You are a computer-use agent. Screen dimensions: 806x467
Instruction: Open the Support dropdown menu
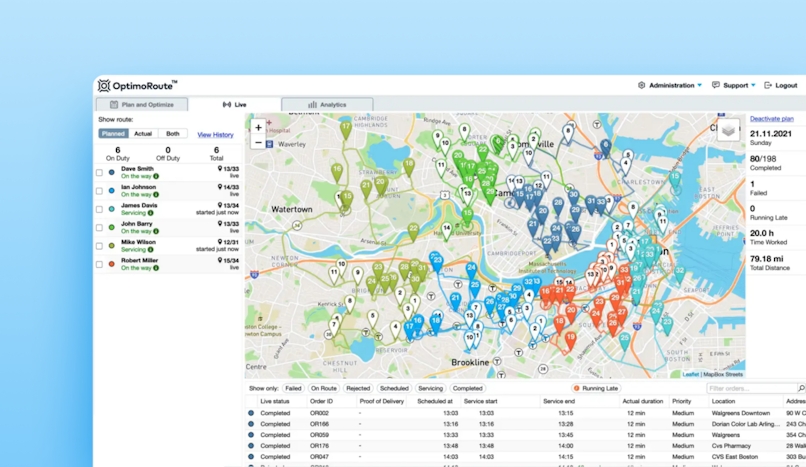click(735, 86)
